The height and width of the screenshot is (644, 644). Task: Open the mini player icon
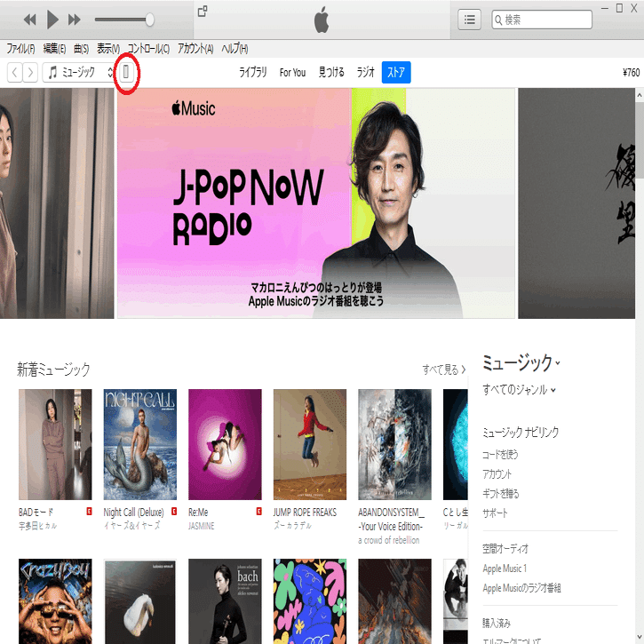[x=203, y=11]
